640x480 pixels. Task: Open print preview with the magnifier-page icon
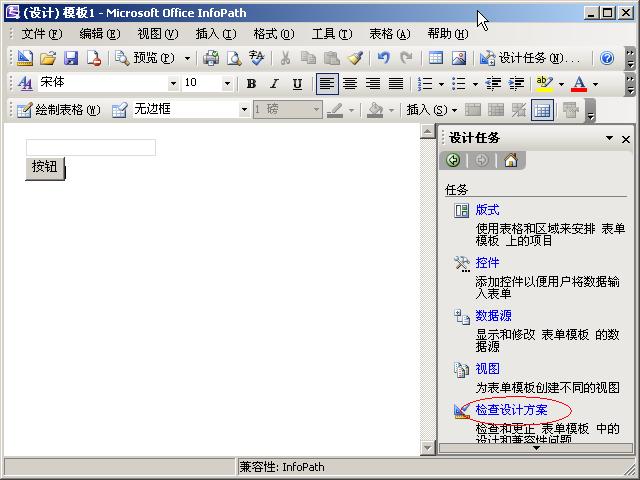coord(234,58)
